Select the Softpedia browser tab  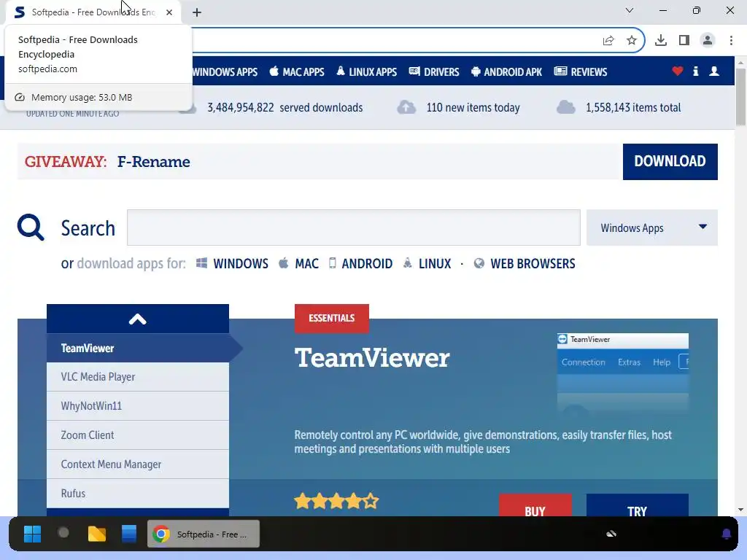[94, 12]
